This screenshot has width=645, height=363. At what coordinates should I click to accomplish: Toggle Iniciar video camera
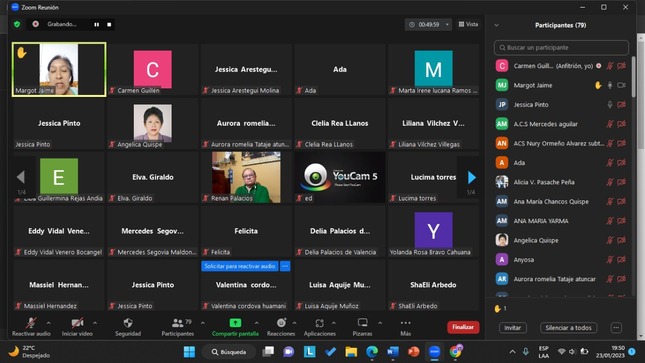[x=77, y=327]
